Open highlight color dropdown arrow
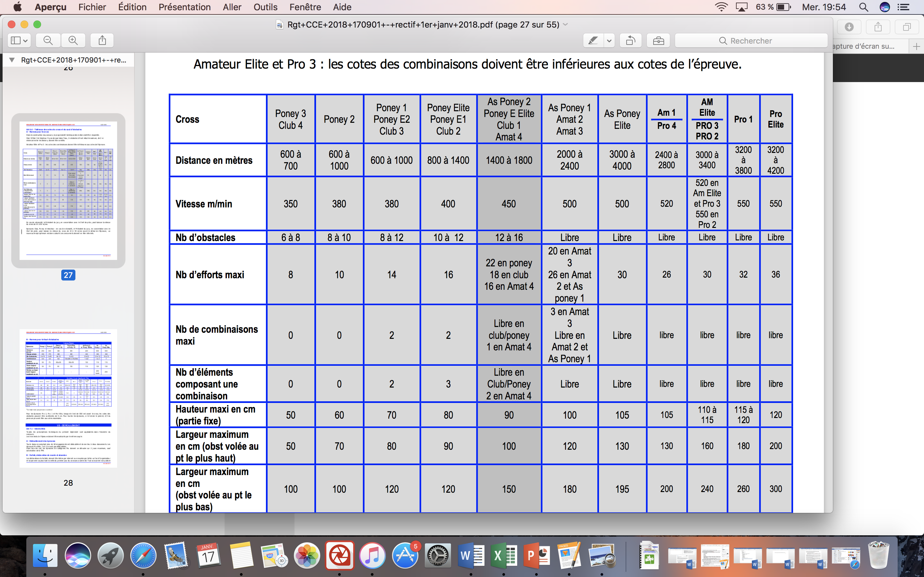 coord(609,40)
